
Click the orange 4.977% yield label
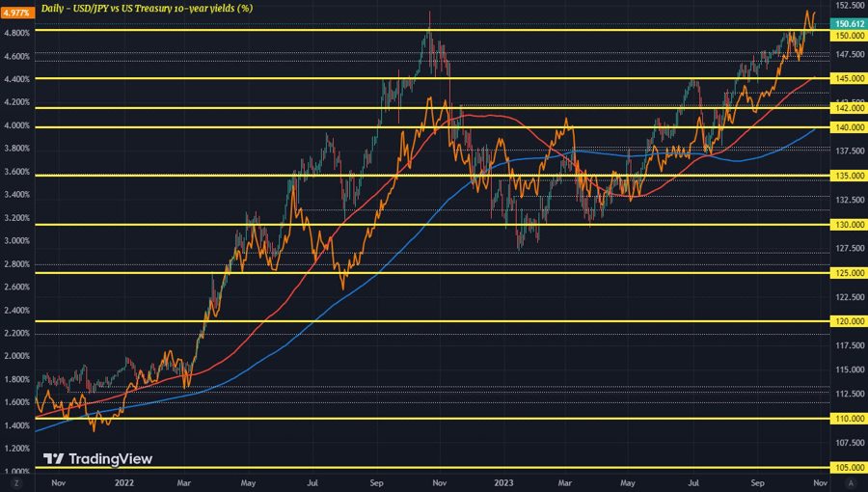pyautogui.click(x=16, y=13)
